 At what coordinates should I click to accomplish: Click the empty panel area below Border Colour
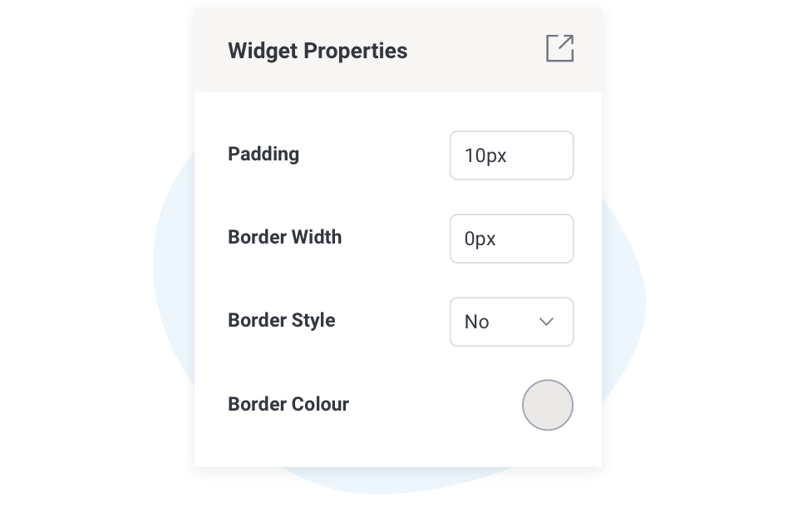click(397, 449)
